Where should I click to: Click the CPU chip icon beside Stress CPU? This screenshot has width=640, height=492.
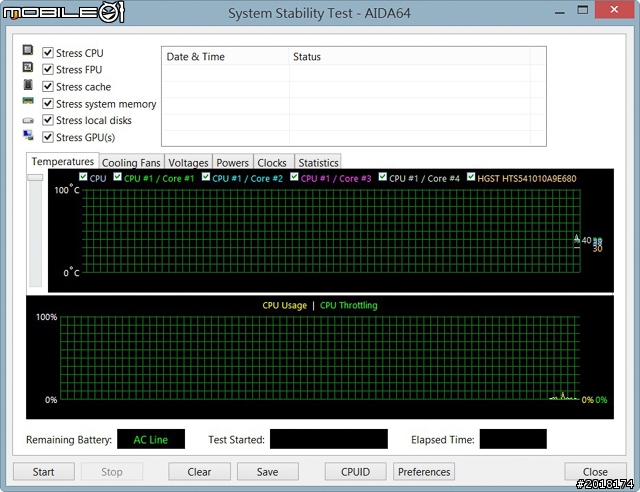pos(28,50)
